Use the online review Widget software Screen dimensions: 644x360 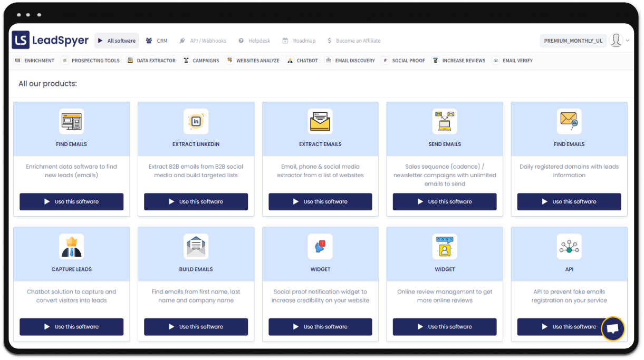[x=445, y=327]
